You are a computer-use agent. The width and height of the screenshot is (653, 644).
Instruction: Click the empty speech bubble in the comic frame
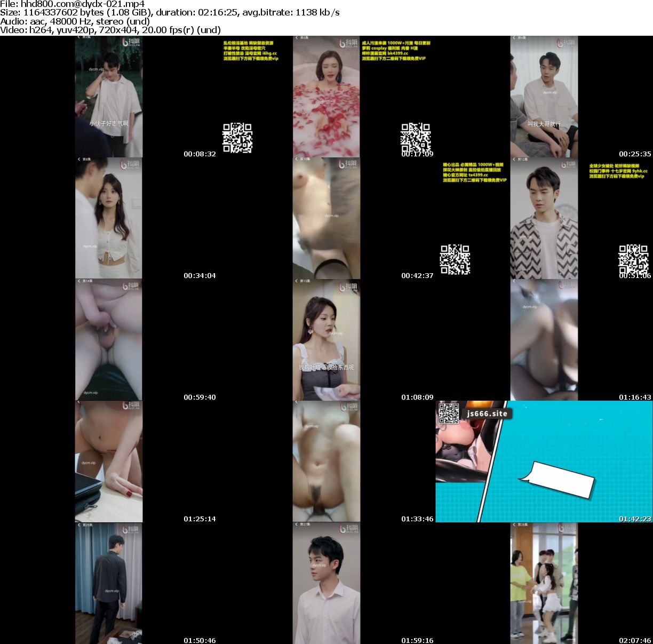coord(559,480)
